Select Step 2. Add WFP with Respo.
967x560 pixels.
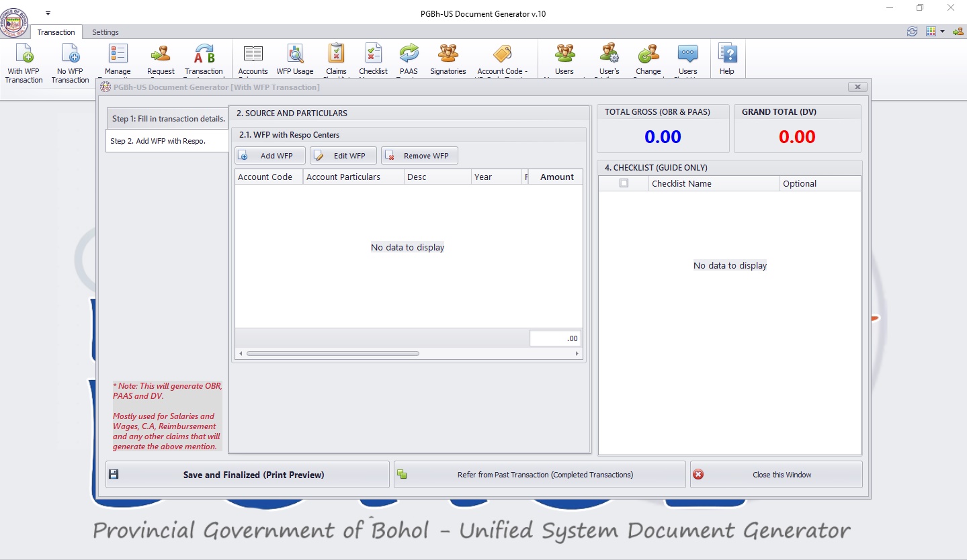[x=167, y=141]
